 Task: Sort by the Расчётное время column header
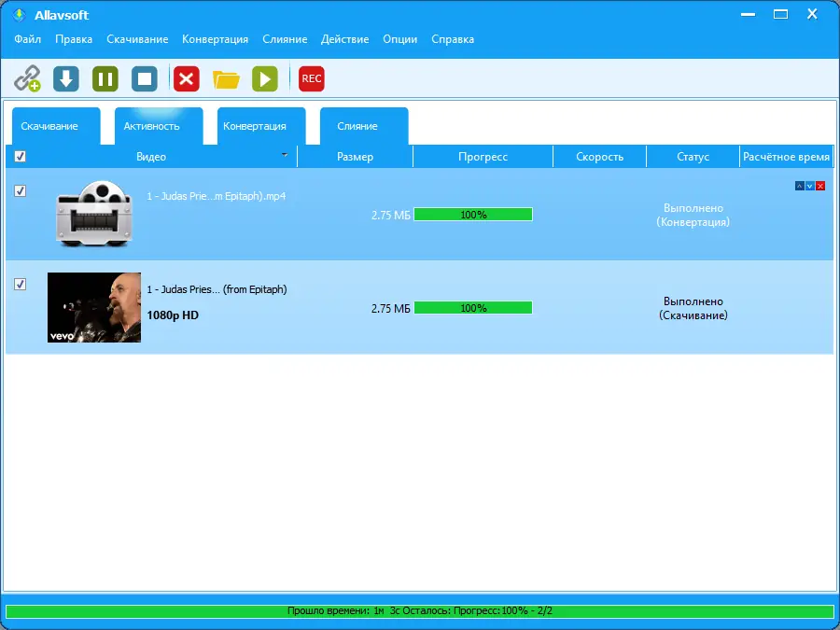[786, 157]
